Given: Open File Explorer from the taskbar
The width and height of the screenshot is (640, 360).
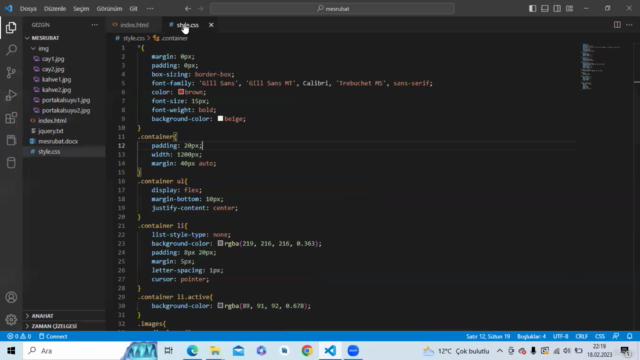Looking at the screenshot, I should point(215,351).
